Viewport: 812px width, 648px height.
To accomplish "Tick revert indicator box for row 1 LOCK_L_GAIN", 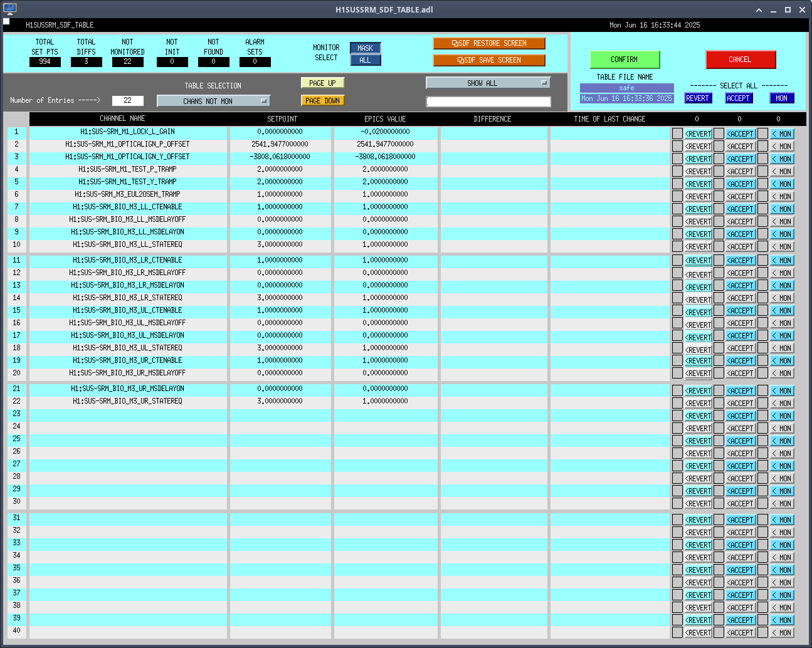I will tap(677, 133).
